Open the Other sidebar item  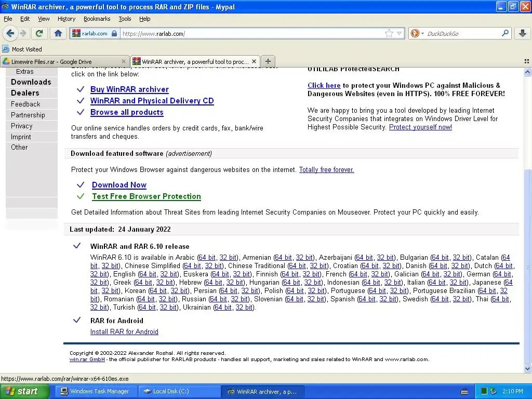[x=19, y=147]
